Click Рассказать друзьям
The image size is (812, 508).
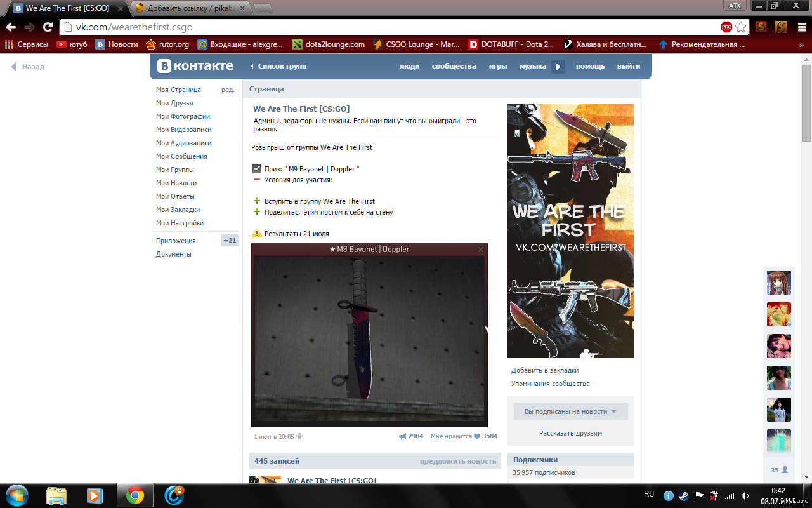coord(570,433)
